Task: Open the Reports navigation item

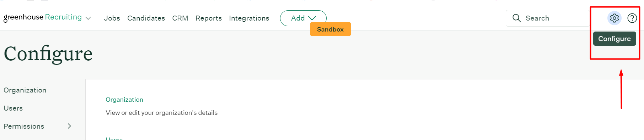Action: pos(209,18)
